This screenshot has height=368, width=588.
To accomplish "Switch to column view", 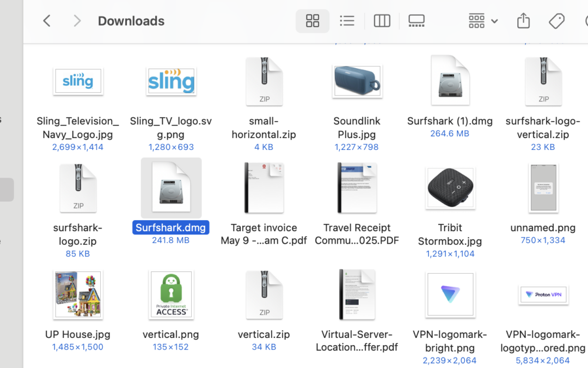I will [382, 21].
